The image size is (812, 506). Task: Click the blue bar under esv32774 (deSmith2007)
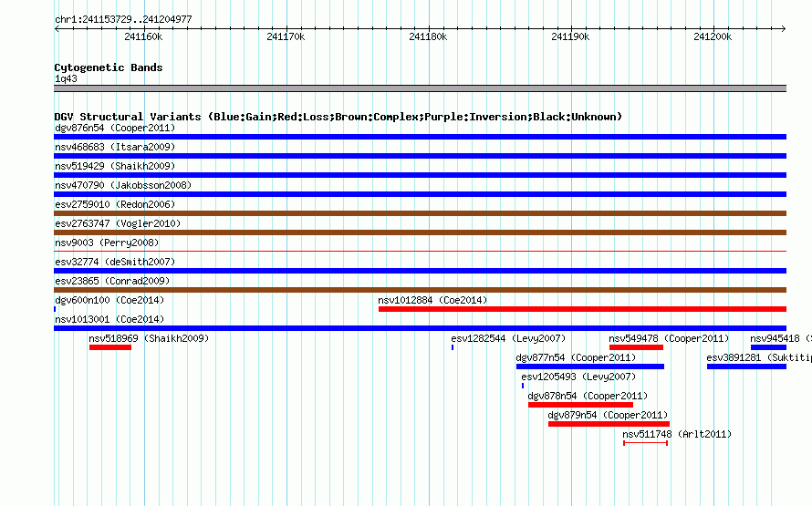(x=420, y=271)
